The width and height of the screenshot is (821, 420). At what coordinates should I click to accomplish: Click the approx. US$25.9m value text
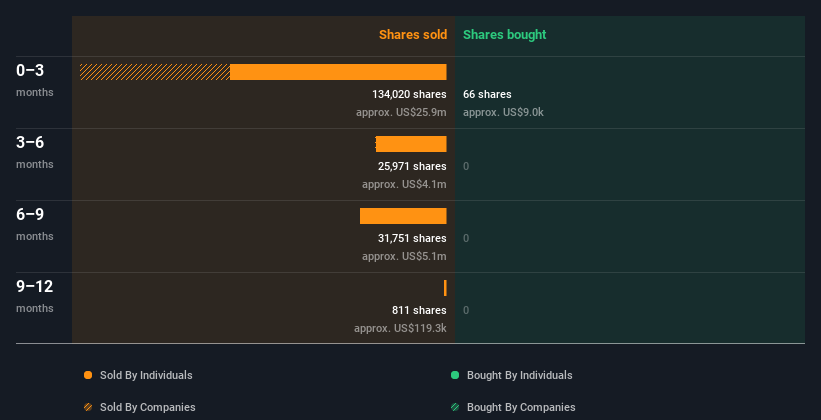[401, 112]
